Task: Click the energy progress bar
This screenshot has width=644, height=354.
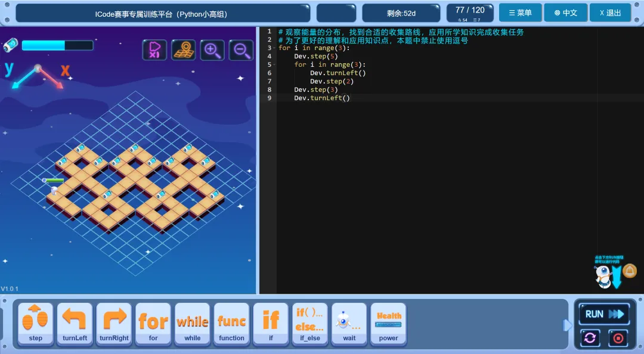Action: point(57,45)
